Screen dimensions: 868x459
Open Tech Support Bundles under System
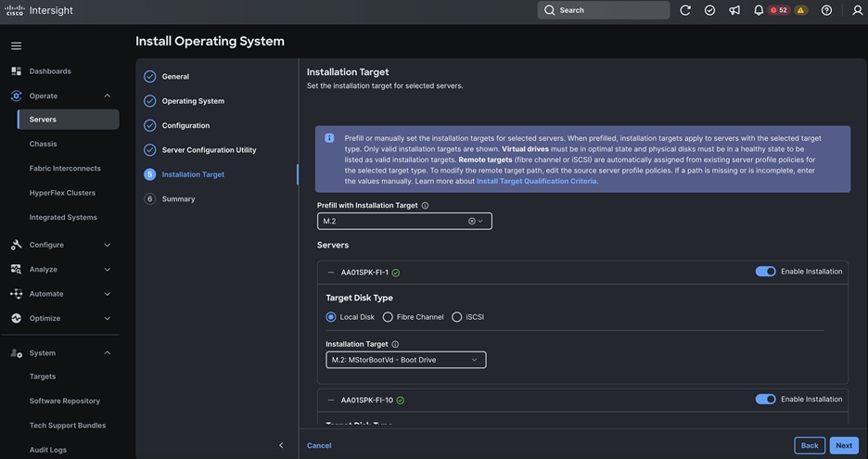(68, 426)
